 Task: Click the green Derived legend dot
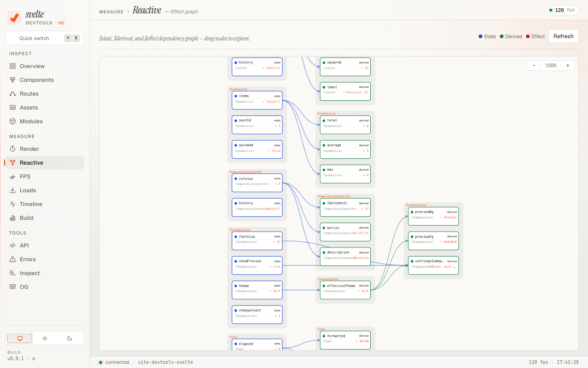[502, 36]
